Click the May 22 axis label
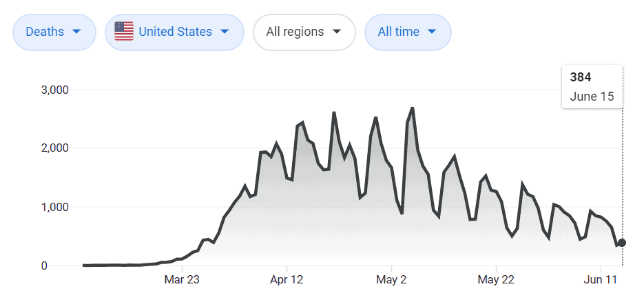This screenshot has width=644, height=300. [497, 279]
